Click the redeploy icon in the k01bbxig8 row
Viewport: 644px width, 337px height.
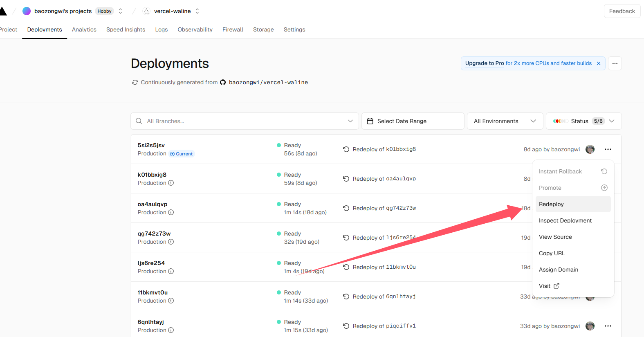tap(346, 179)
